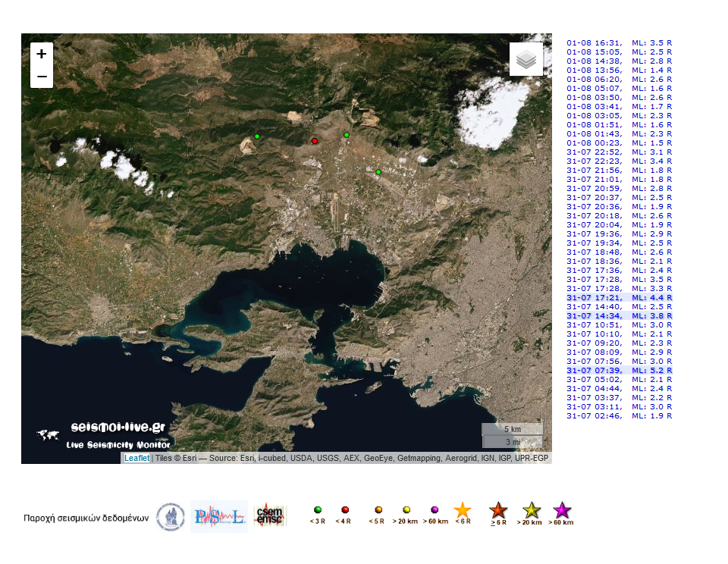
Task: Click orange <6 R star legend
Action: click(463, 509)
